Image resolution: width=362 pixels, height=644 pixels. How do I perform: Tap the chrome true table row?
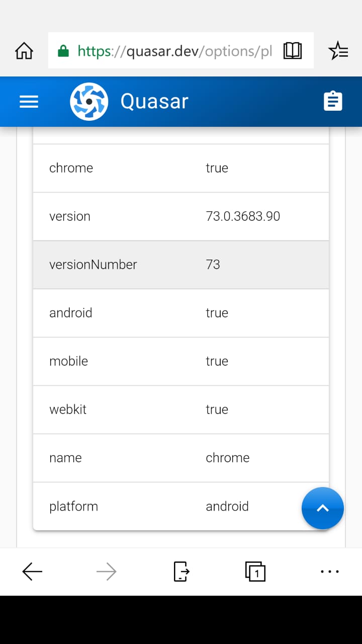tap(181, 168)
